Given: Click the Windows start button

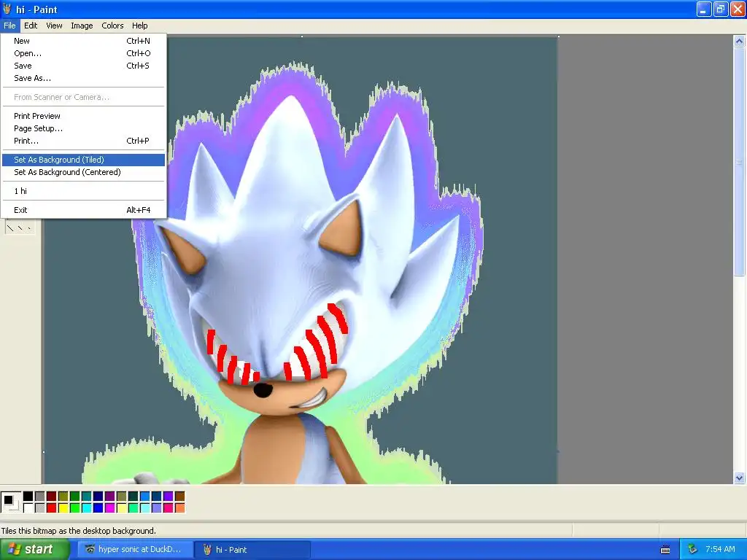Looking at the screenshot, I should 34,550.
